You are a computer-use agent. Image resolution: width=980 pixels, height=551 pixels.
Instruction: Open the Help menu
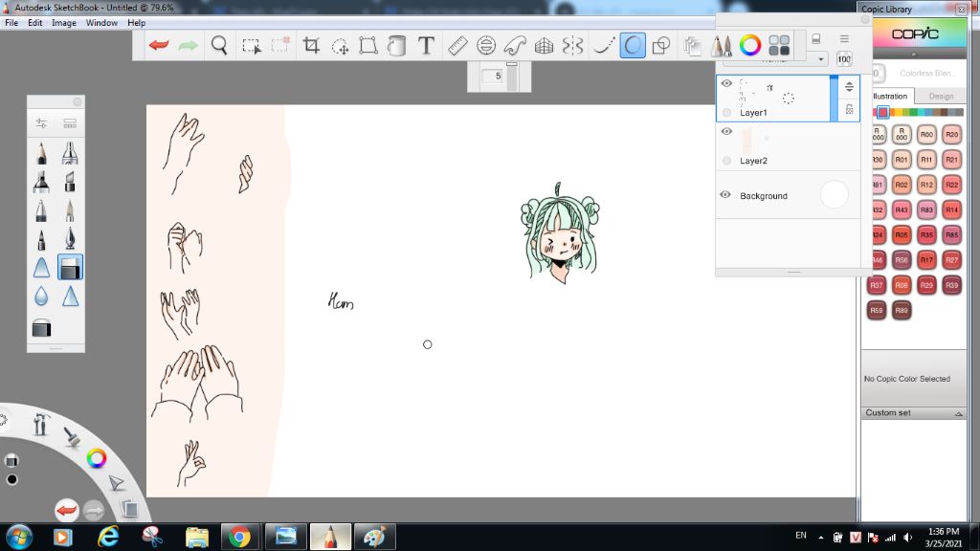click(x=136, y=23)
